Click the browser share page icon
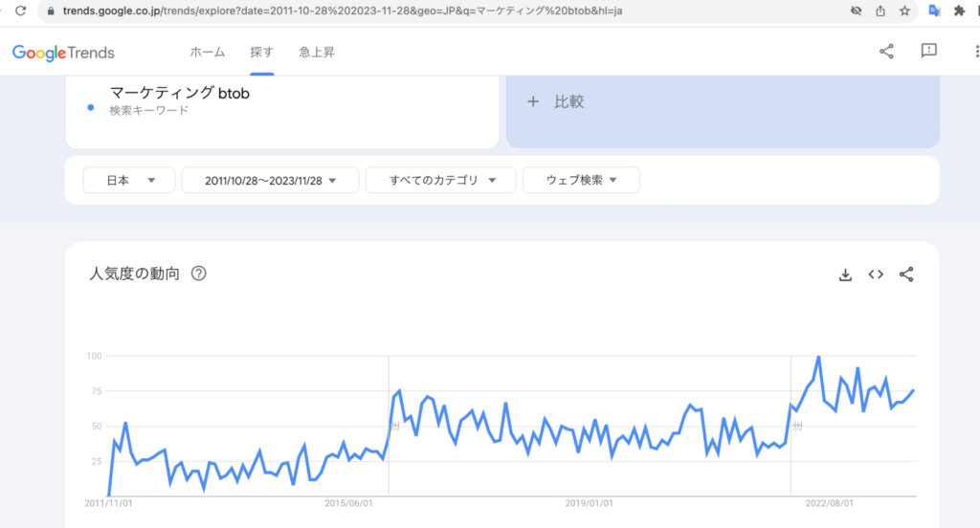980x528 pixels. point(880,11)
